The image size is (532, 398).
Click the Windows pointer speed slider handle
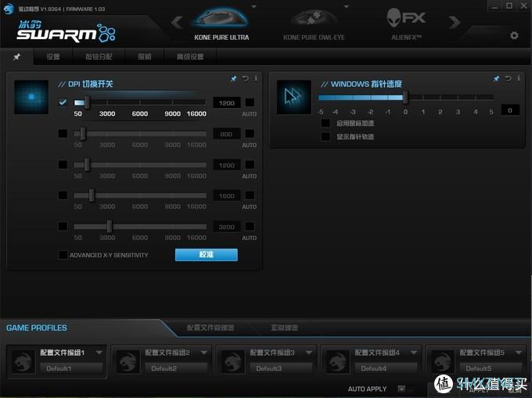pyautogui.click(x=404, y=97)
